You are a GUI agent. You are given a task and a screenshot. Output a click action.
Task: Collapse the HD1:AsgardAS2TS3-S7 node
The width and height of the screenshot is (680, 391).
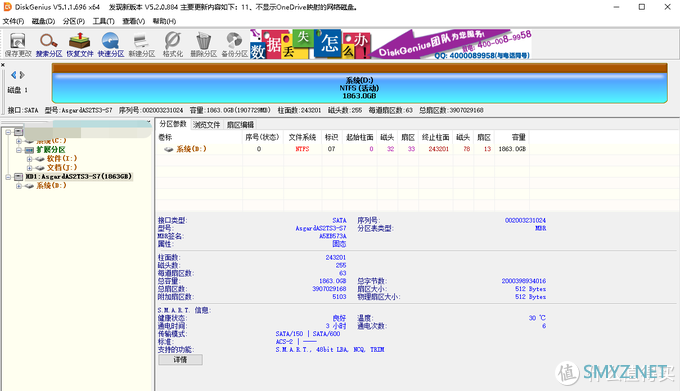tap(8, 177)
